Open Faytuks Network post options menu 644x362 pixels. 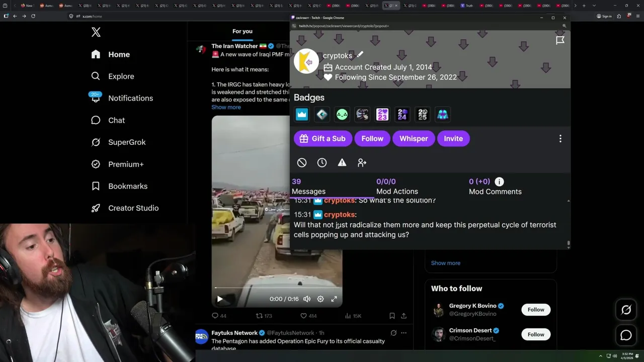point(404,333)
